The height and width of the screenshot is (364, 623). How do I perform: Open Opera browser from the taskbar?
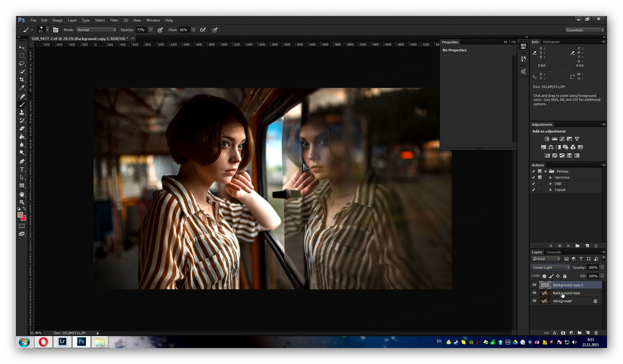tap(43, 342)
